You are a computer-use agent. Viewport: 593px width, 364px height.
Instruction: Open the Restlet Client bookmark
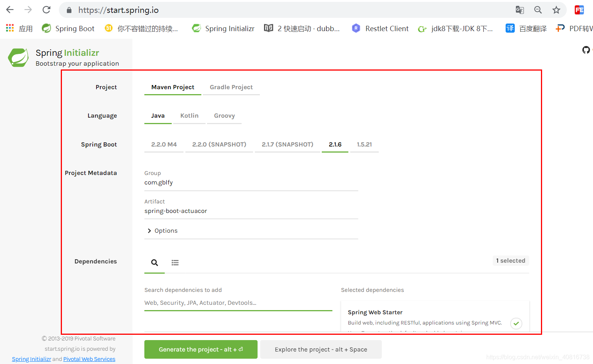tap(380, 28)
